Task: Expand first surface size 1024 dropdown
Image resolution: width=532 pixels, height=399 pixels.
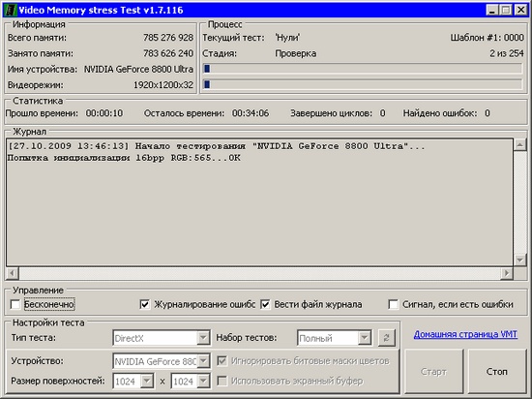Action: pos(147,381)
